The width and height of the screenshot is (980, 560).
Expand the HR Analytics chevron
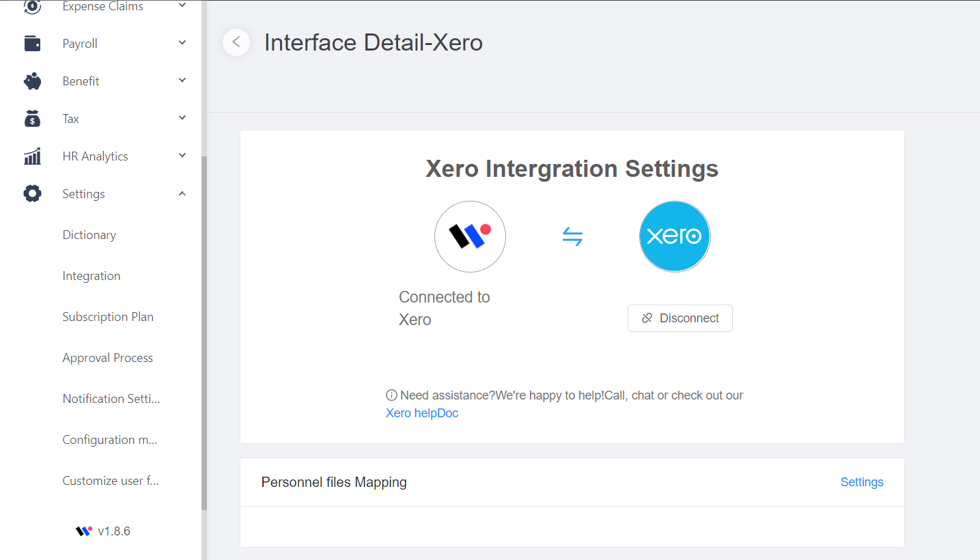(182, 156)
